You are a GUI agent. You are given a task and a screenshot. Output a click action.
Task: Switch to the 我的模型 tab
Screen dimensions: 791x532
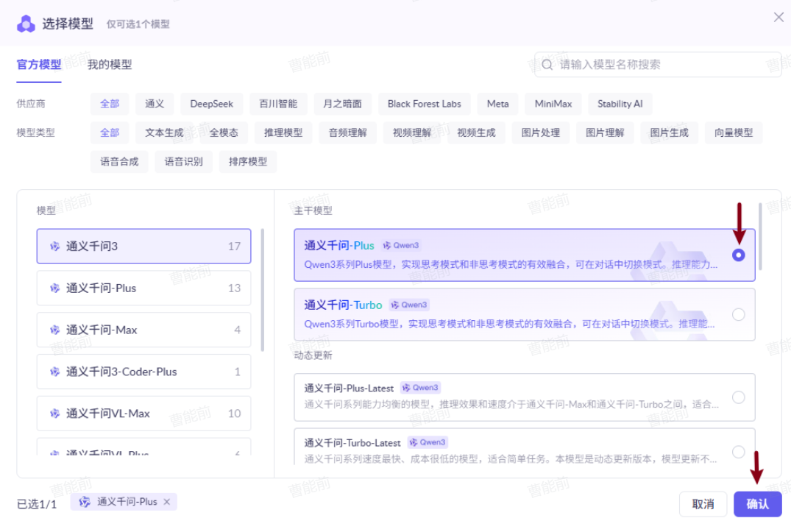click(110, 65)
